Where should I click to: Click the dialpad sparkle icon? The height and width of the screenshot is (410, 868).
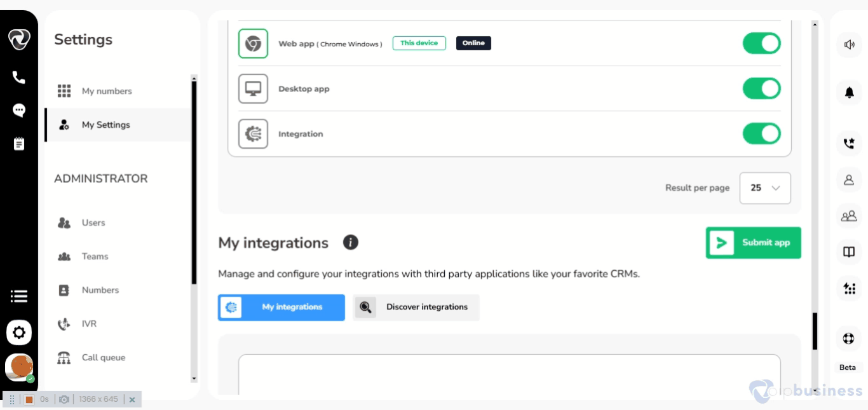pos(849,289)
